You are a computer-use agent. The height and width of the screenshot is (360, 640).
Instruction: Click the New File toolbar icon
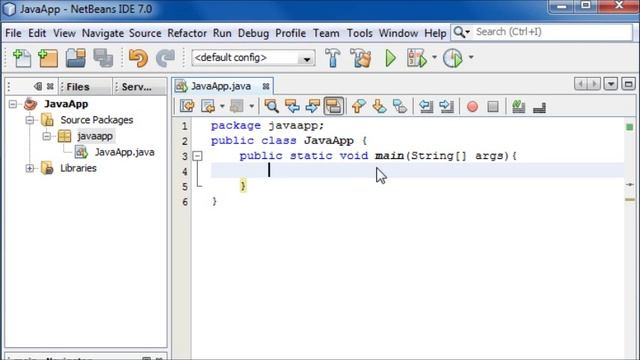(22, 58)
